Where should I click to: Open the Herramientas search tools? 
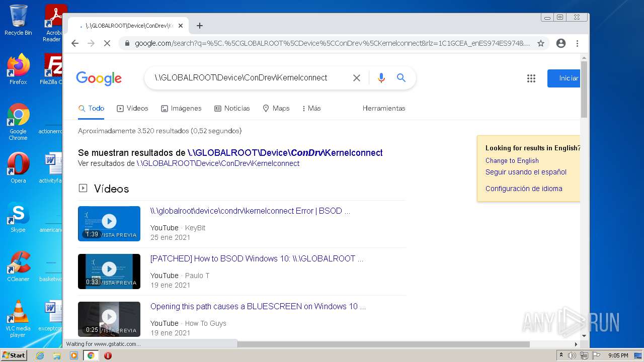384,108
